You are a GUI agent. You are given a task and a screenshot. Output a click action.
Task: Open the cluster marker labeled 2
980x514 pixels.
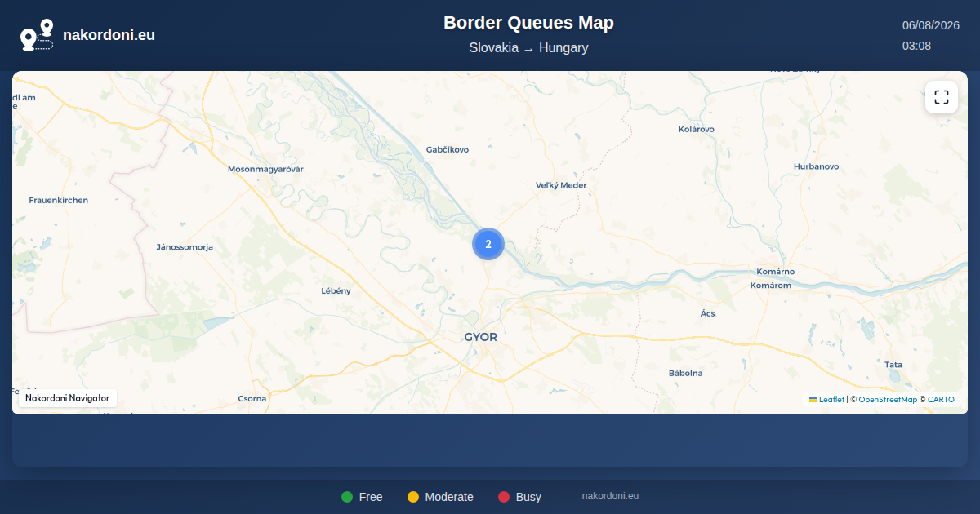488,244
